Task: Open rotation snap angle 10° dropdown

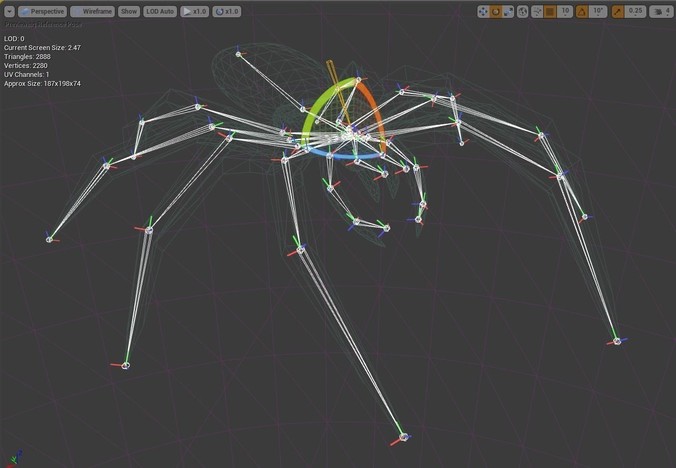Action: pos(598,11)
